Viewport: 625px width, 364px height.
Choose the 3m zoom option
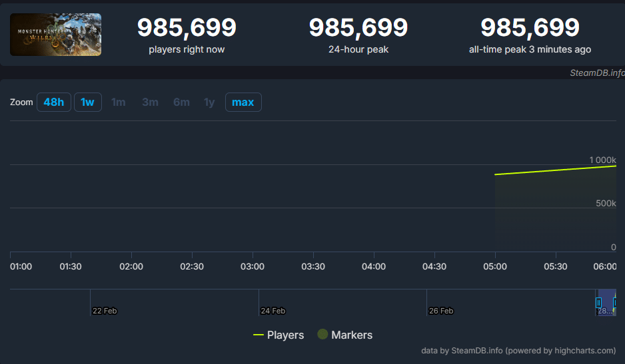pyautogui.click(x=151, y=102)
